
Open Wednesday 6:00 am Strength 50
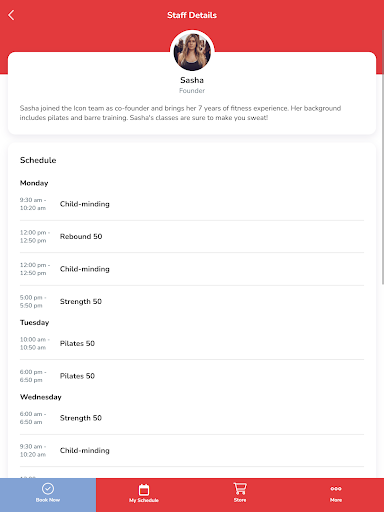click(x=192, y=418)
